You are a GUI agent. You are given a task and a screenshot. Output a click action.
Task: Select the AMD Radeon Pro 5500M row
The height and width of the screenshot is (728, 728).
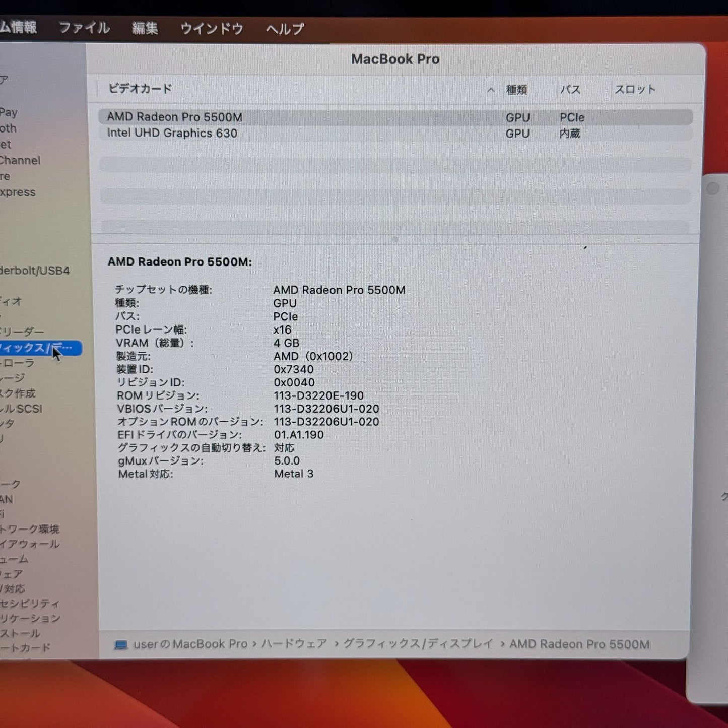pyautogui.click(x=395, y=117)
